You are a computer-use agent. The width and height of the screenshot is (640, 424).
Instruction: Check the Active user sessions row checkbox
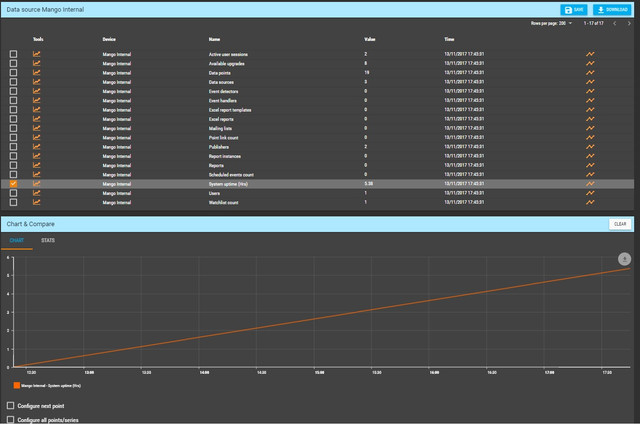click(x=13, y=54)
